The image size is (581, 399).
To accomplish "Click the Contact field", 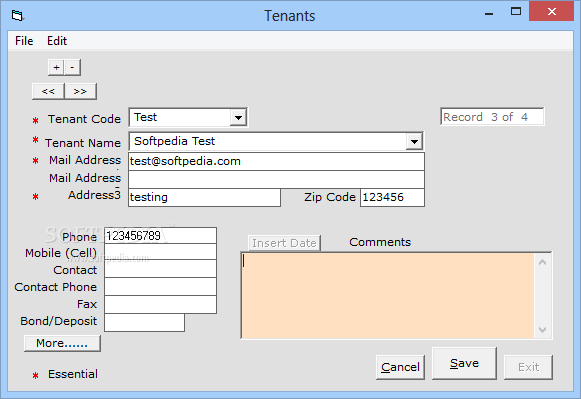I will click(160, 269).
